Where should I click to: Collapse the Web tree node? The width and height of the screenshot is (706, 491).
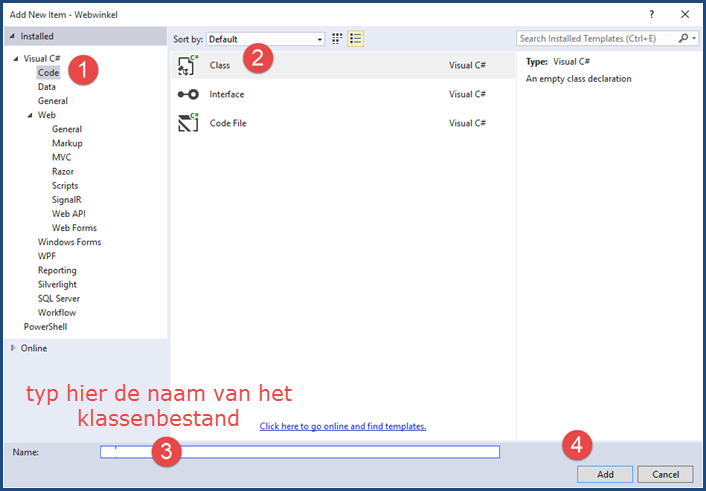tap(29, 116)
